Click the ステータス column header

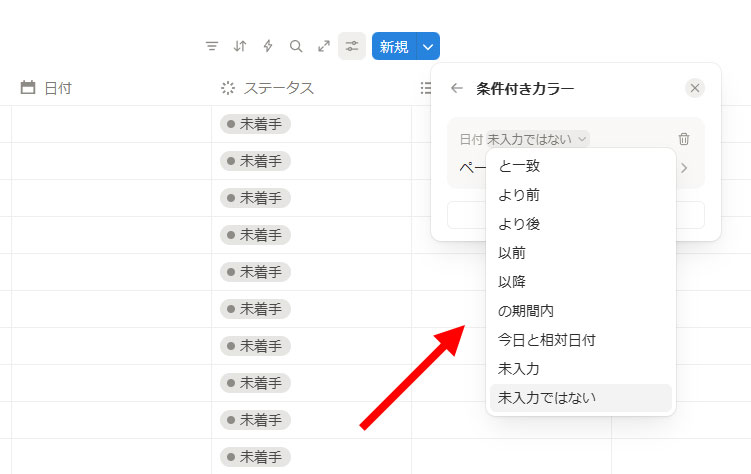point(278,88)
